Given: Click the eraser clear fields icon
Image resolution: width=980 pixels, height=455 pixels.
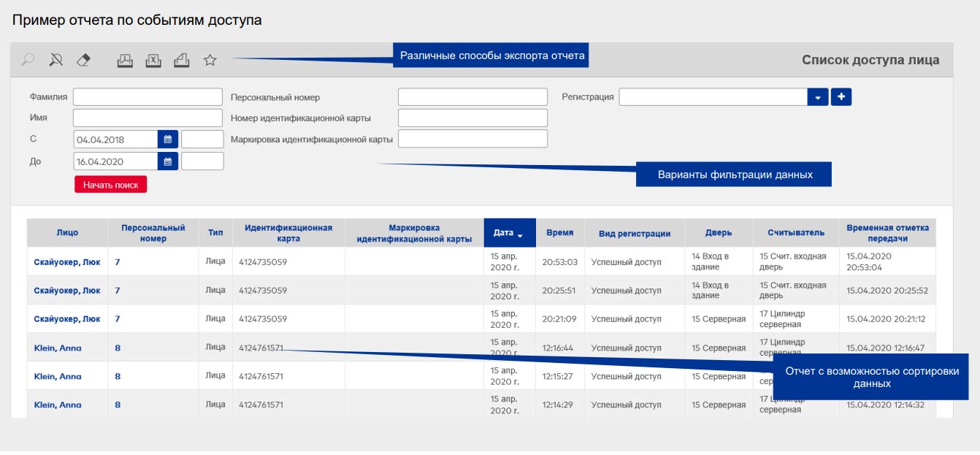Looking at the screenshot, I should (83, 61).
